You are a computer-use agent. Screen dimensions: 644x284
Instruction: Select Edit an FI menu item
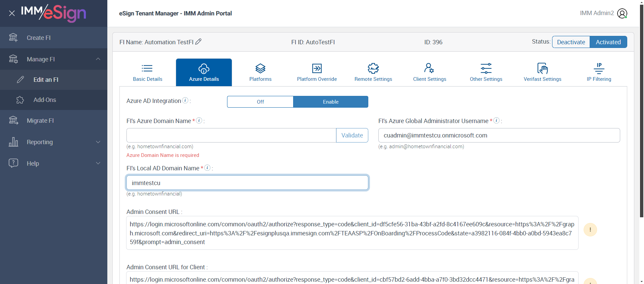pyautogui.click(x=54, y=80)
